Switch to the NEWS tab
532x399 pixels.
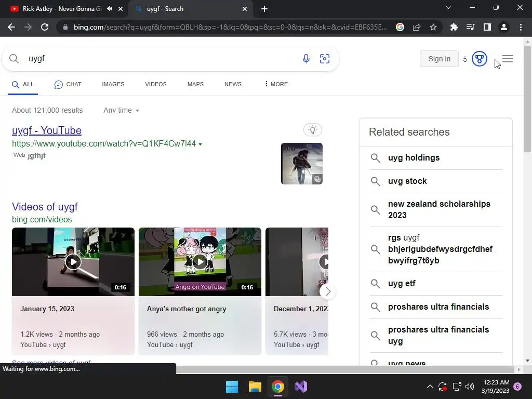233,84
